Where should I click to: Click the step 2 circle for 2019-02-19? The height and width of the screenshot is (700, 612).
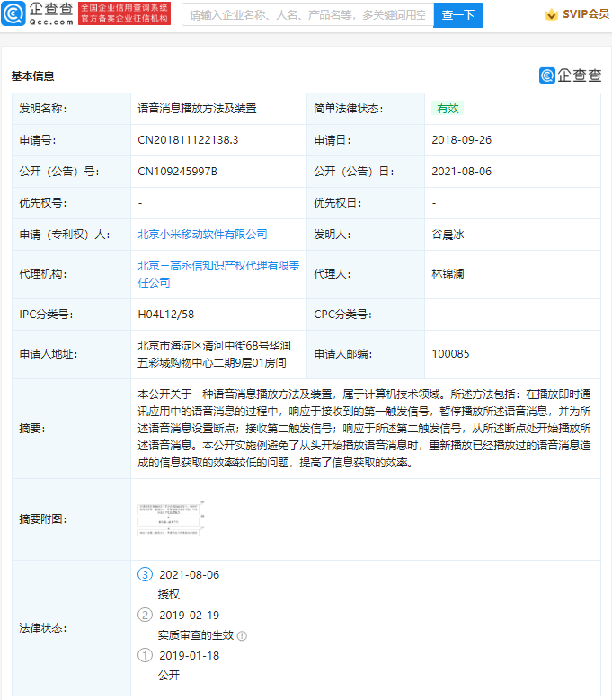(x=145, y=615)
